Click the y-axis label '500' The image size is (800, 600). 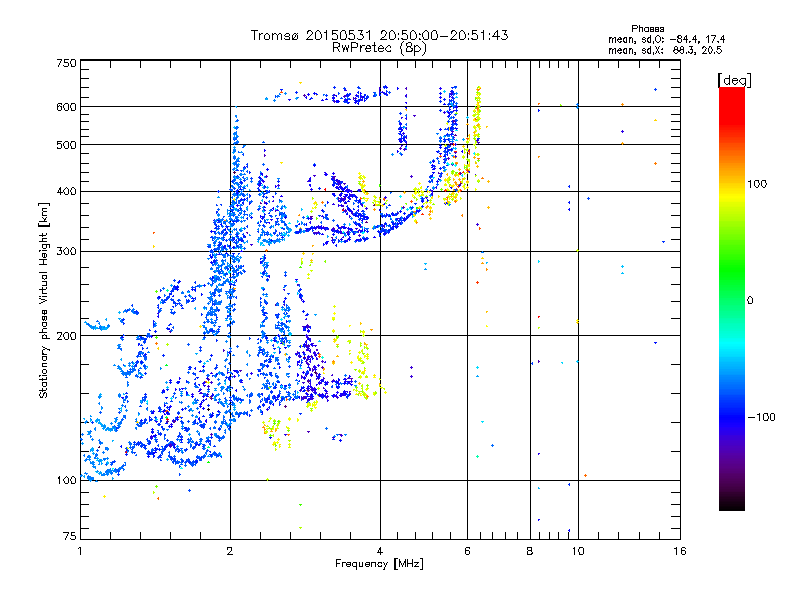point(66,145)
